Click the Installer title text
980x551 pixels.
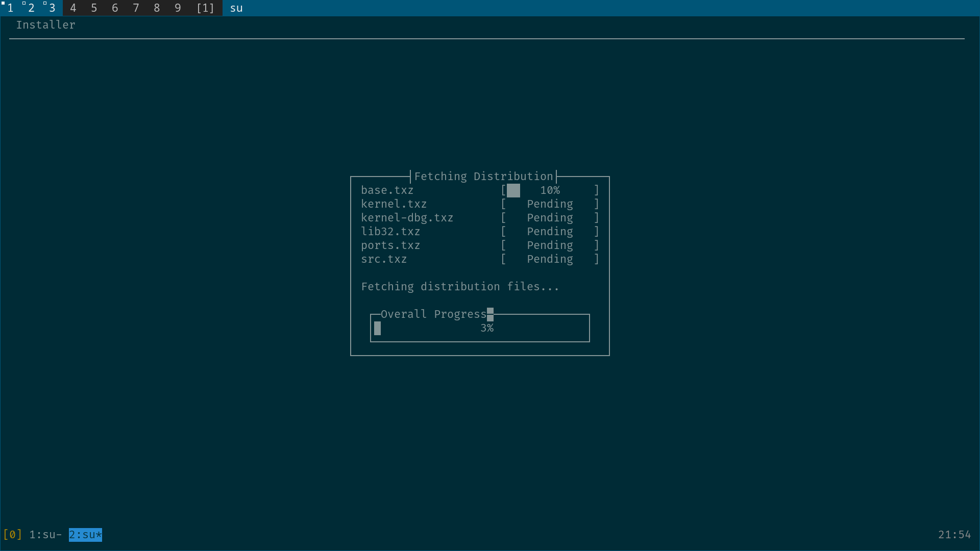[x=45, y=25]
